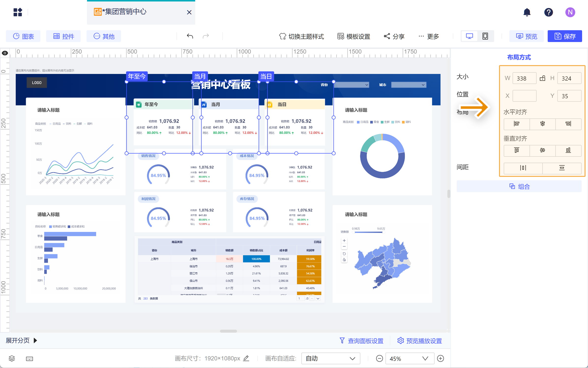Open the 图表 charts menu
The width and height of the screenshot is (588, 368).
23,36
